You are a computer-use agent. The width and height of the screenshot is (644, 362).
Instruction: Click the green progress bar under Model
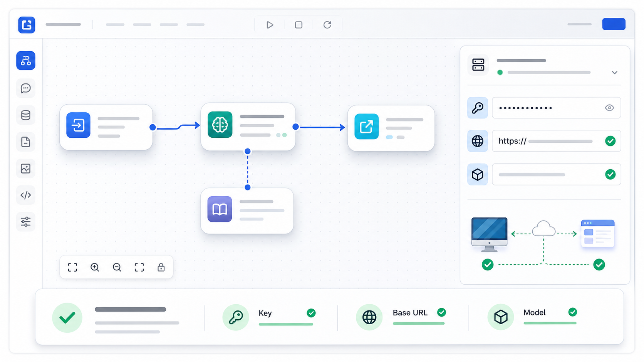pyautogui.click(x=550, y=323)
